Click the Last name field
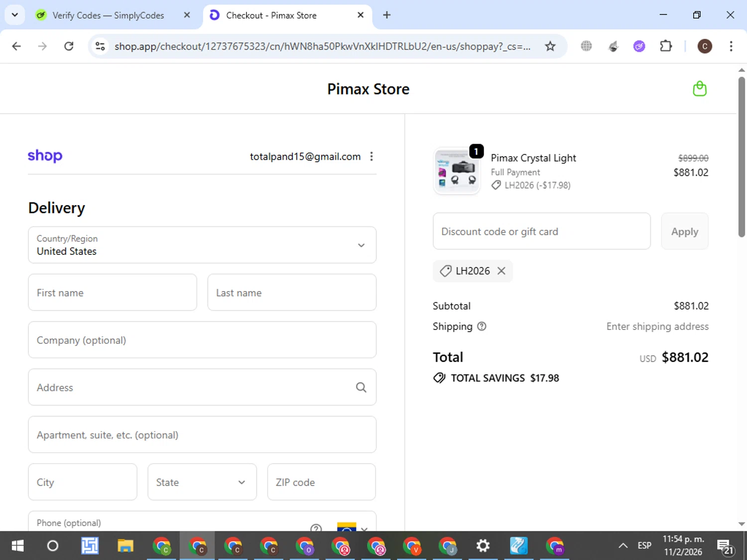This screenshot has width=747, height=560. pyautogui.click(x=292, y=292)
